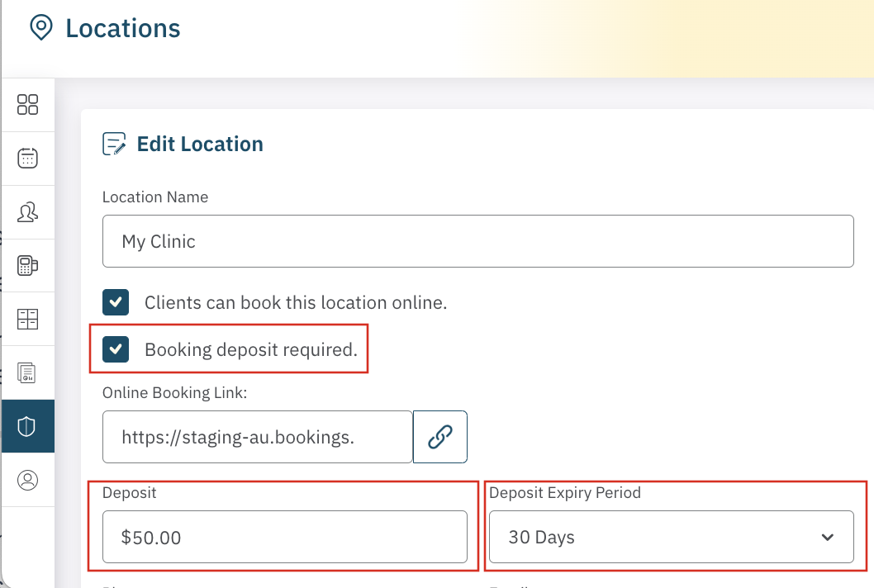Viewport: 874px width, 588px height.
Task: Select the payment terminal sidebar icon
Action: pos(28,265)
